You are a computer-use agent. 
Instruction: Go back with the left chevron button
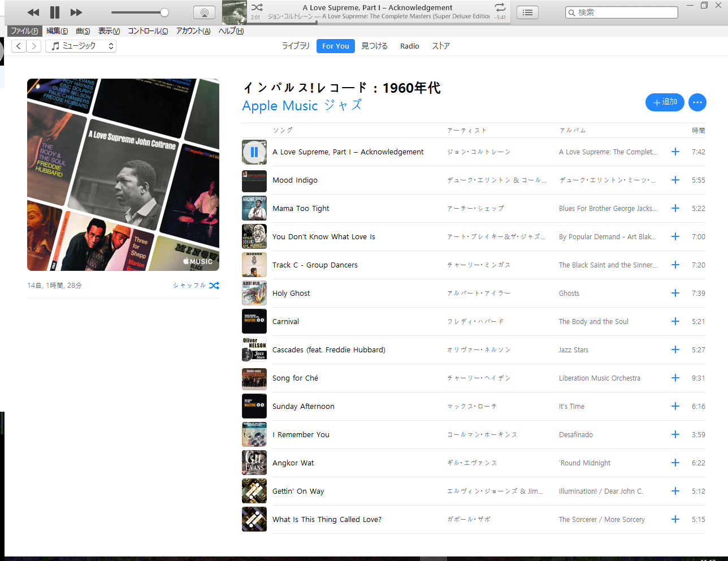(19, 46)
